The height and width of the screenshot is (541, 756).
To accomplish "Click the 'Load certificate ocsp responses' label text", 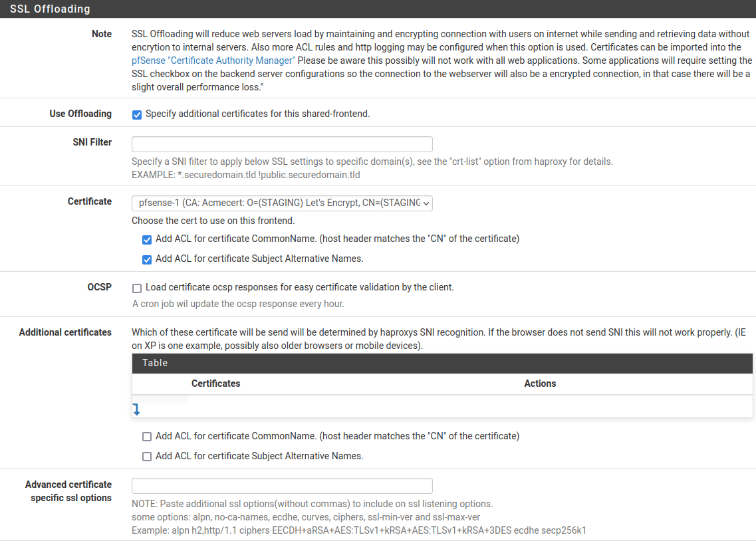I will point(299,288).
